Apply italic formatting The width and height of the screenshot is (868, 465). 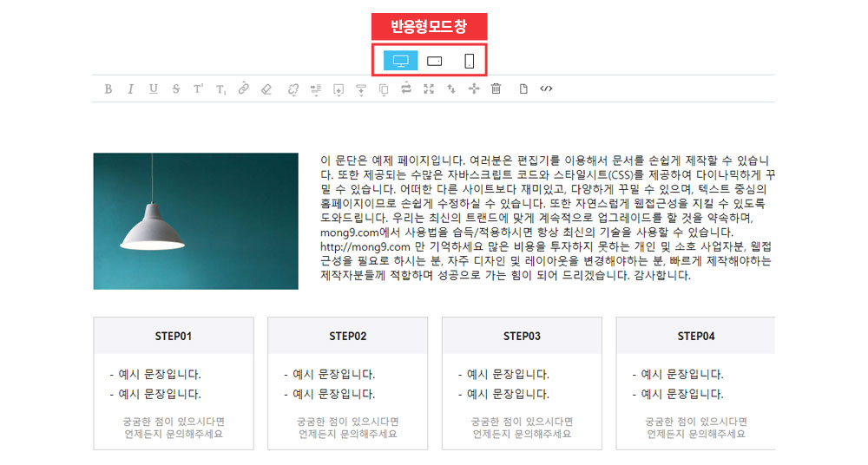[x=131, y=88]
